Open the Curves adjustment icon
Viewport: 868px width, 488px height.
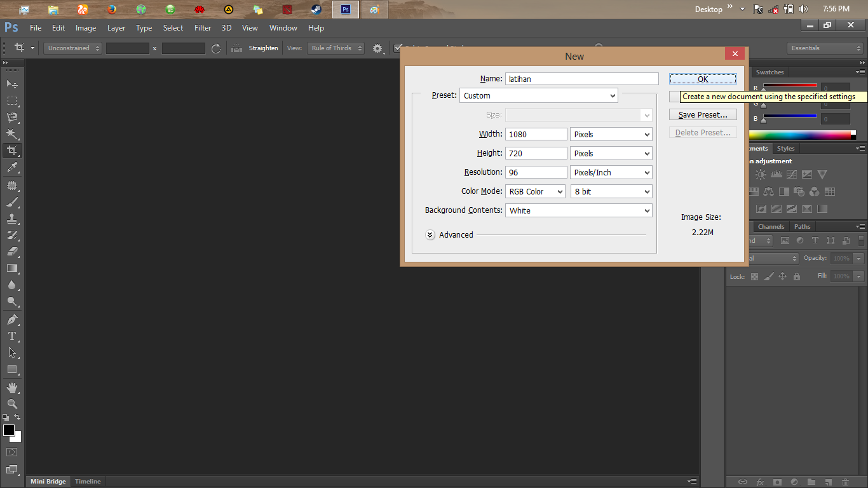791,173
